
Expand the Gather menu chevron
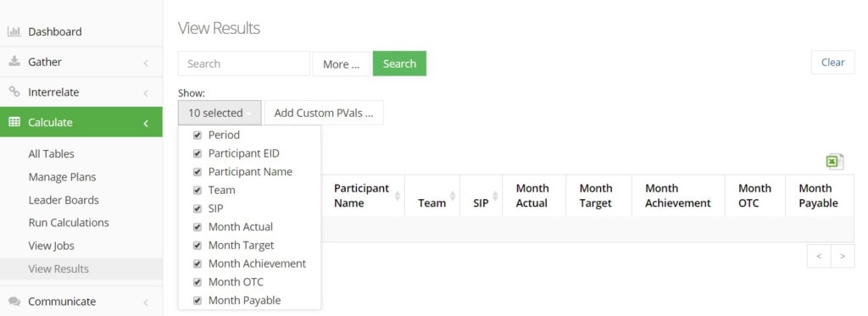click(146, 63)
